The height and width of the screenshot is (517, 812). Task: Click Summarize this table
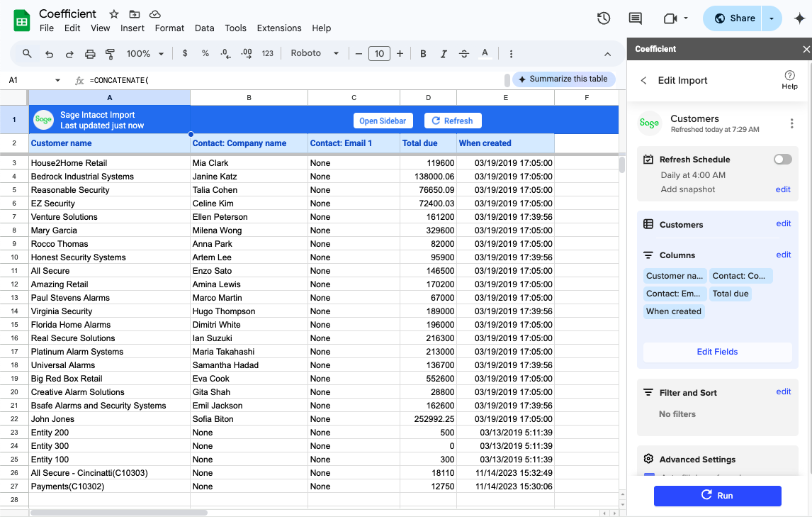563,79
